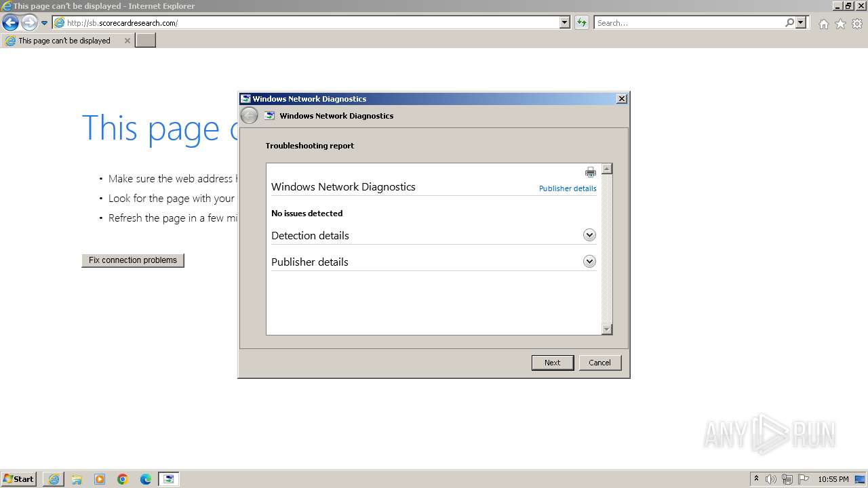Viewport: 868px width, 488px height.
Task: Click Next in Network Diagnostics
Action: 553,363
